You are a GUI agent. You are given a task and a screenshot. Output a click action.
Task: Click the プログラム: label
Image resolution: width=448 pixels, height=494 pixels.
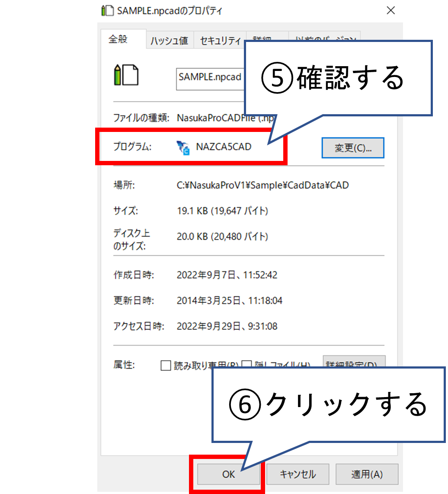(132, 147)
